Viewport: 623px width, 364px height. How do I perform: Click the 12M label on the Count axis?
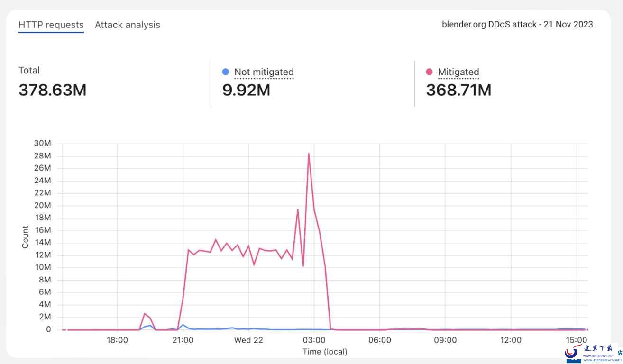pos(43,255)
